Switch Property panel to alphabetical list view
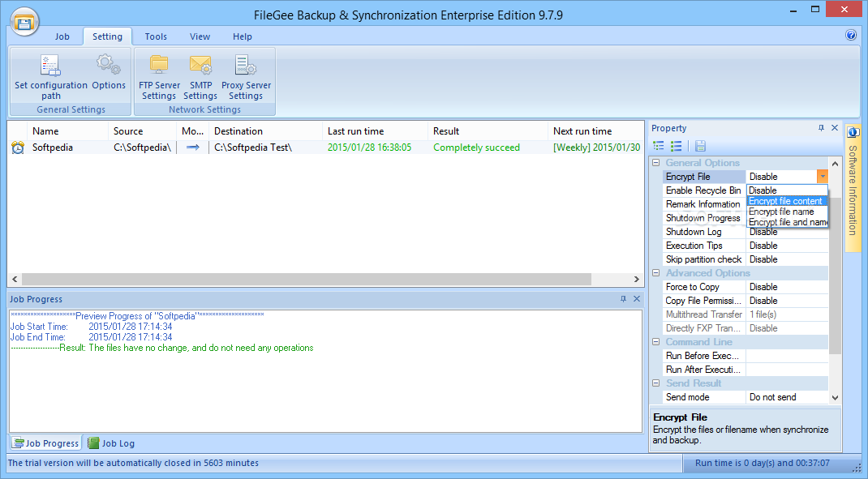The width and height of the screenshot is (868, 479). tap(676, 146)
